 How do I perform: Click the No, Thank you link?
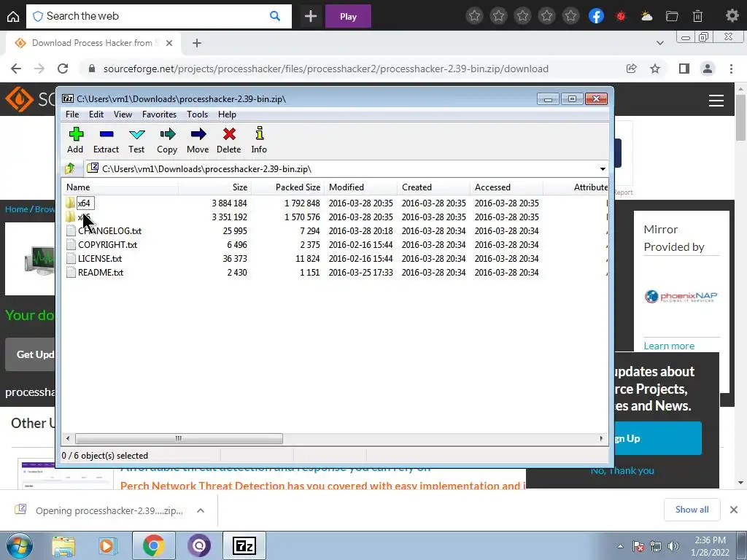click(622, 470)
